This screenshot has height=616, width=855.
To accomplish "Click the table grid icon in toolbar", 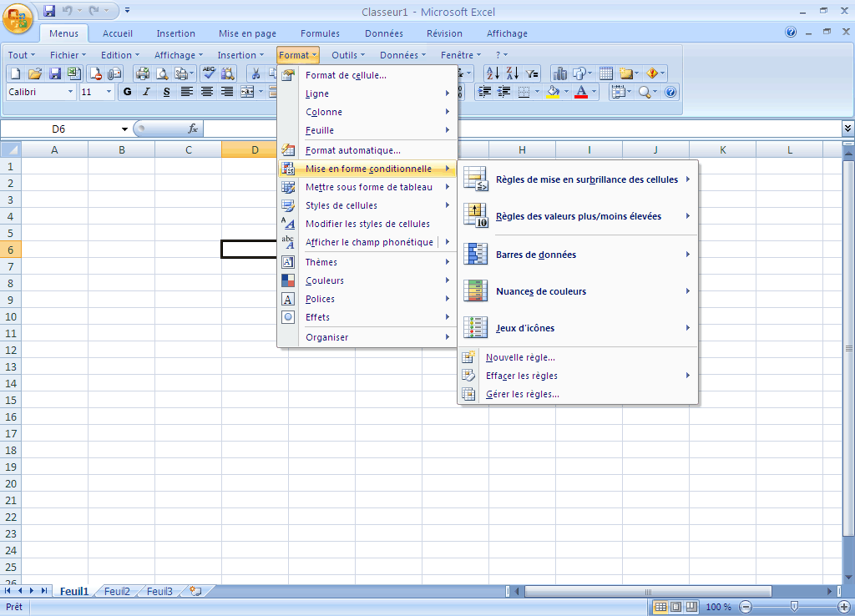I will [x=606, y=73].
